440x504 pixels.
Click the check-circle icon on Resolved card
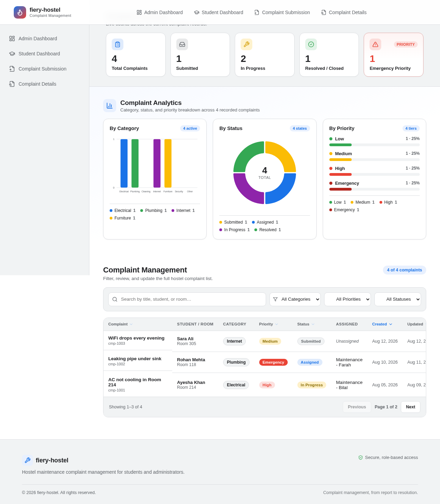[x=311, y=44]
